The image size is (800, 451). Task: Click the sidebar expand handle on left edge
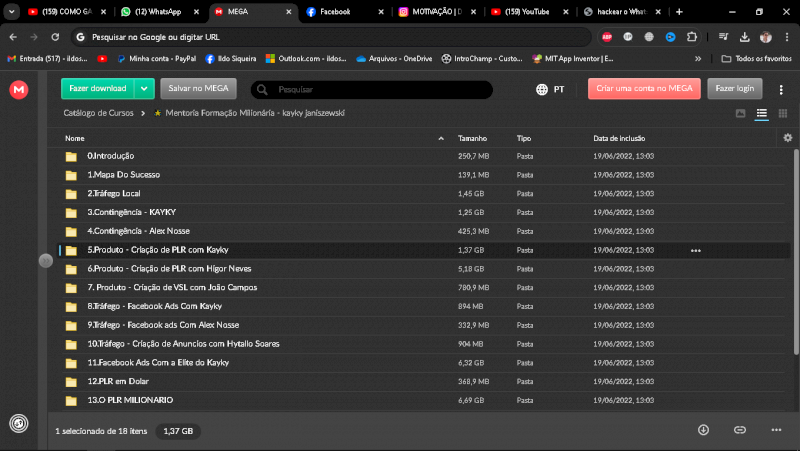45,261
